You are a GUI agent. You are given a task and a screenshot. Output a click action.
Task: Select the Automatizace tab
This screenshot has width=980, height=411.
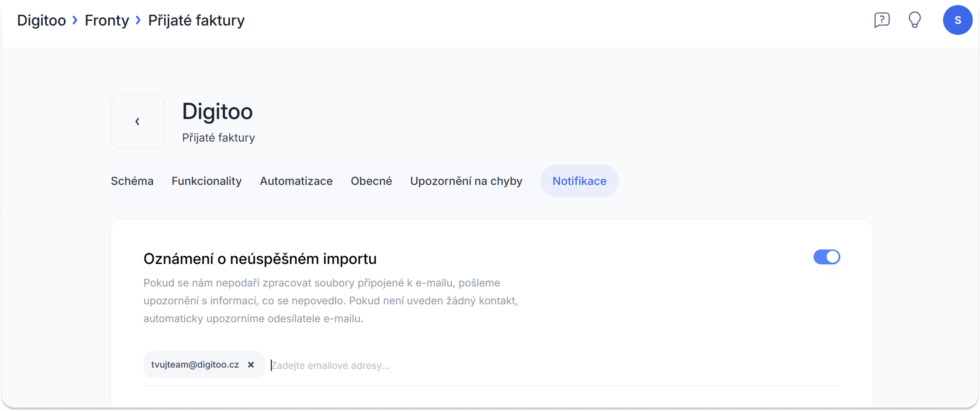(296, 181)
